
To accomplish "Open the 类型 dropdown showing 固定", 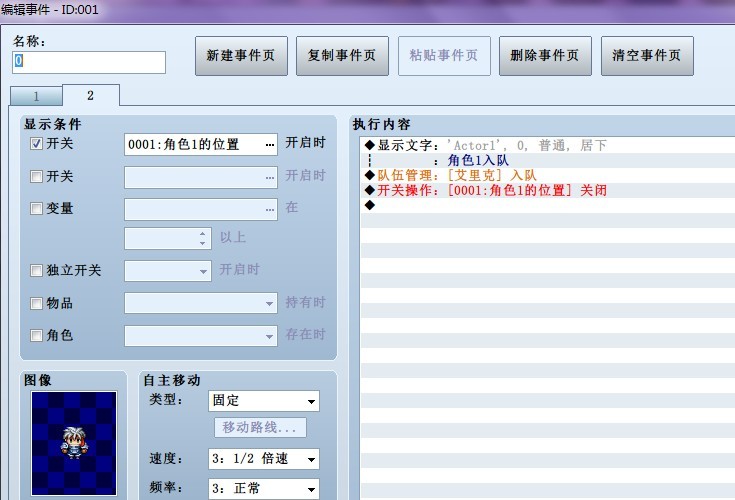I will (x=264, y=401).
